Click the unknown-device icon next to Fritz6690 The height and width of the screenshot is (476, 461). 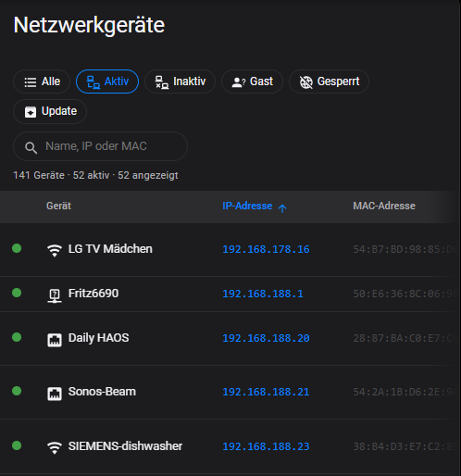pos(55,295)
